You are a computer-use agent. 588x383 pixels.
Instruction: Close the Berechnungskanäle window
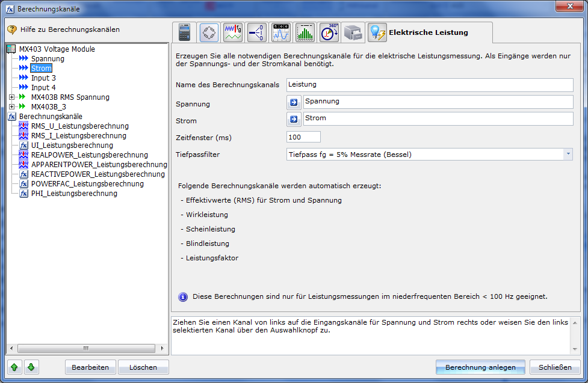pos(570,6)
